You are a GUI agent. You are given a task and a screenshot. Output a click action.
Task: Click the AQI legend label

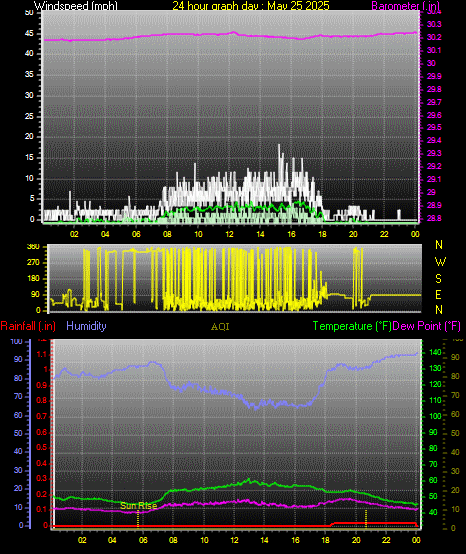coord(220,327)
